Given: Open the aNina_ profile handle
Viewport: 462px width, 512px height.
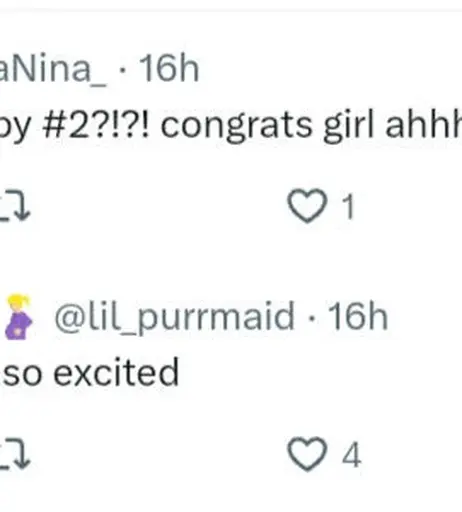Looking at the screenshot, I should (53, 69).
